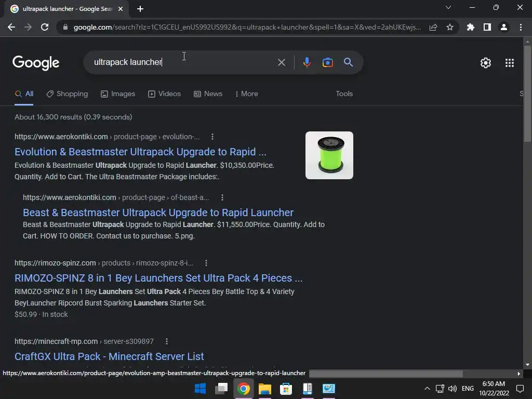Open the Chrome three-dot menu

521,27
